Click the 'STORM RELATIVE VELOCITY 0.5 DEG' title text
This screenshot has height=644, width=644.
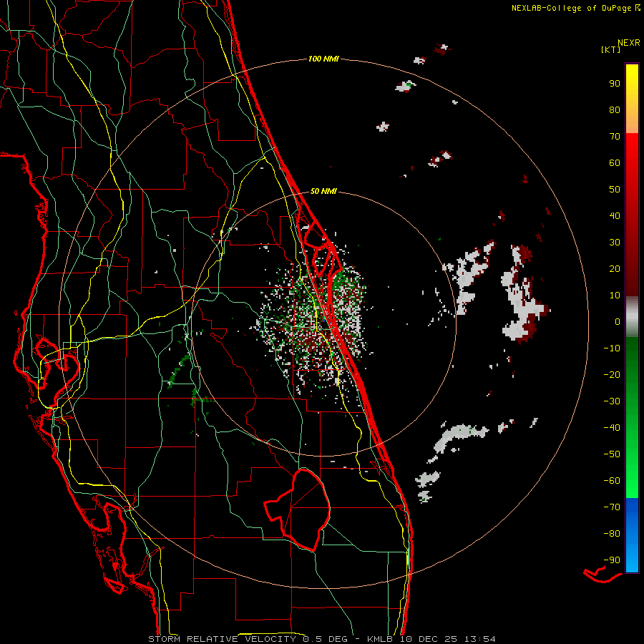click(x=248, y=639)
